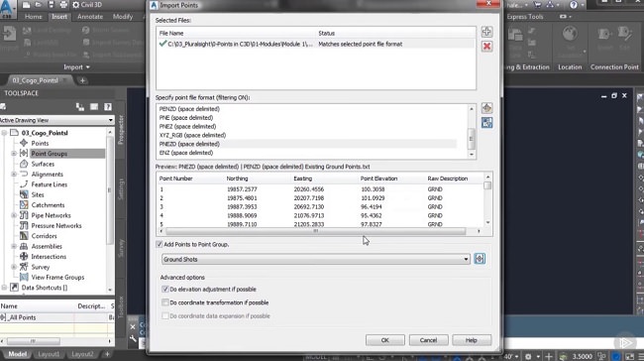Switch to the Annotate ribbon tab
This screenshot has width=644, height=361.
click(90, 17)
